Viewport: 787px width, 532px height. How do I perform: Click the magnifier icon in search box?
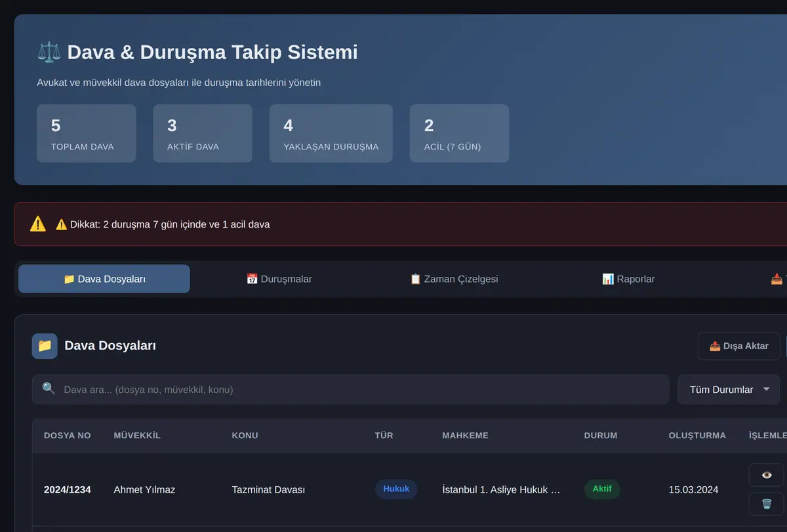click(x=49, y=389)
